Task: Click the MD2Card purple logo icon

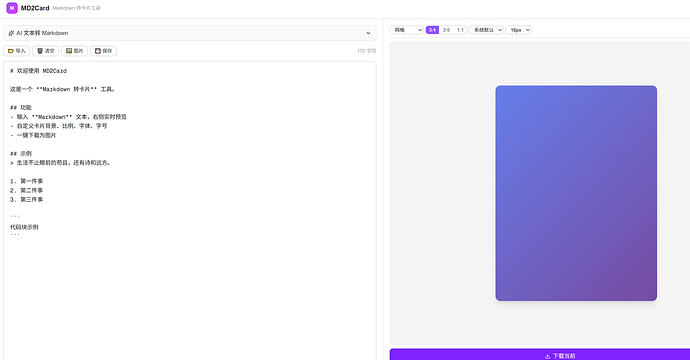Action: 12,8
